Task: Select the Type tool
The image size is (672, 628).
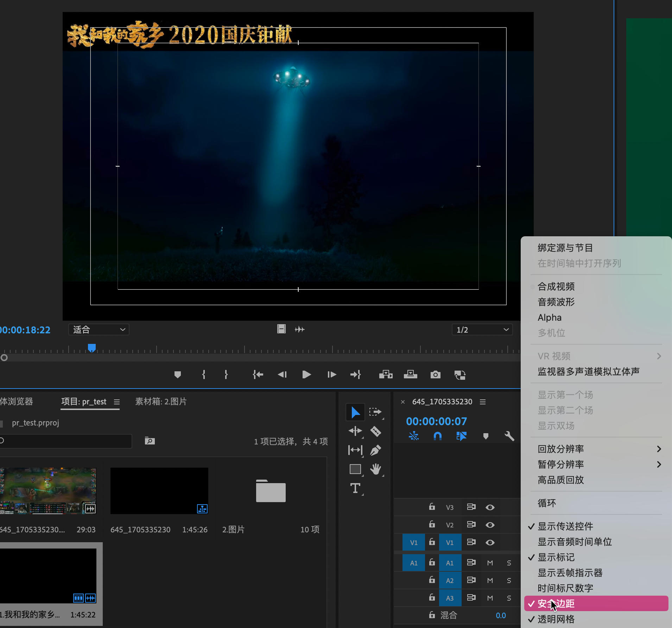Action: pyautogui.click(x=355, y=488)
